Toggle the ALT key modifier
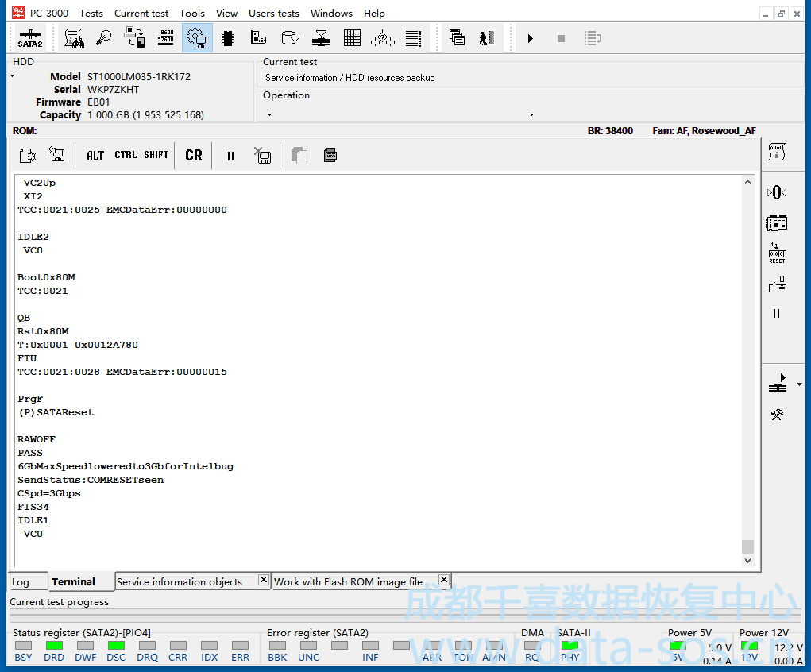 click(x=95, y=156)
